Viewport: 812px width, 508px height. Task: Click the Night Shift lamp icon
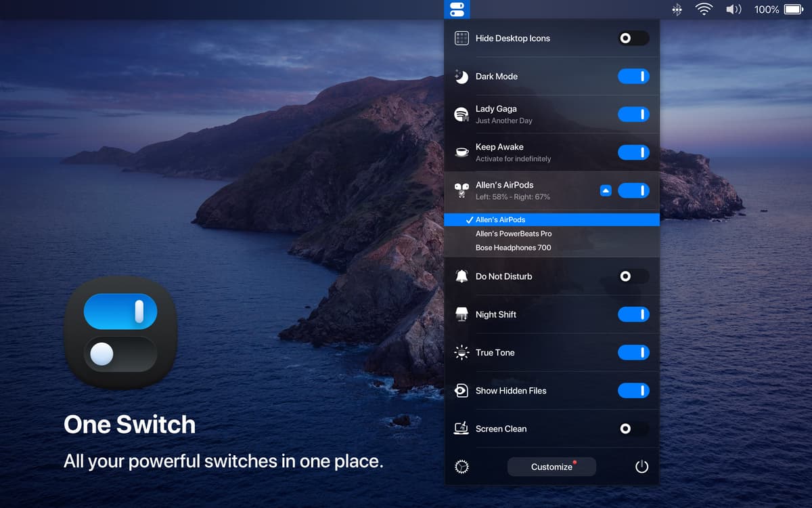[x=461, y=314]
